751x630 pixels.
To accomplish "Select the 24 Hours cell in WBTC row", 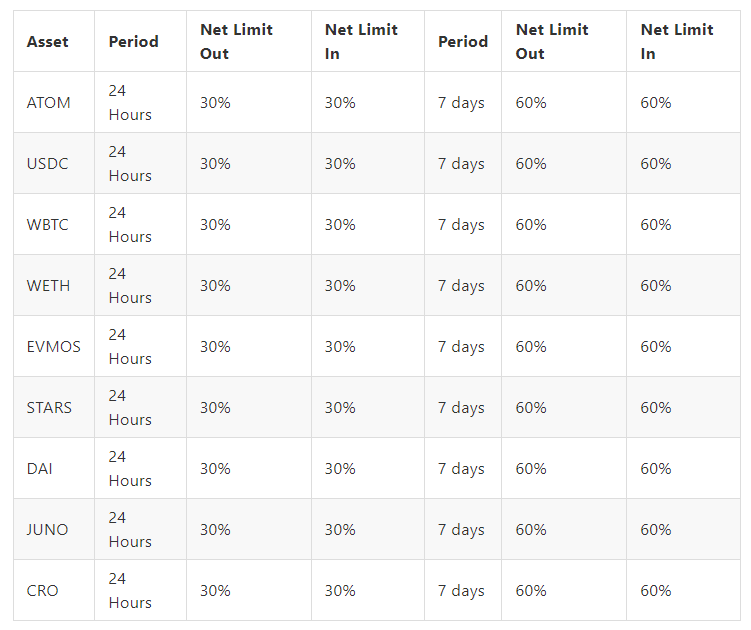I will (131, 225).
